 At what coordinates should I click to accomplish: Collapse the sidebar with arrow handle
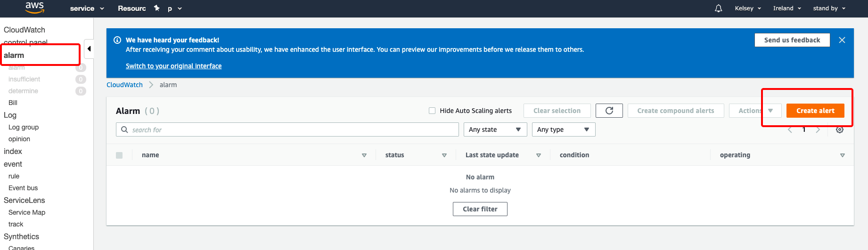point(89,49)
